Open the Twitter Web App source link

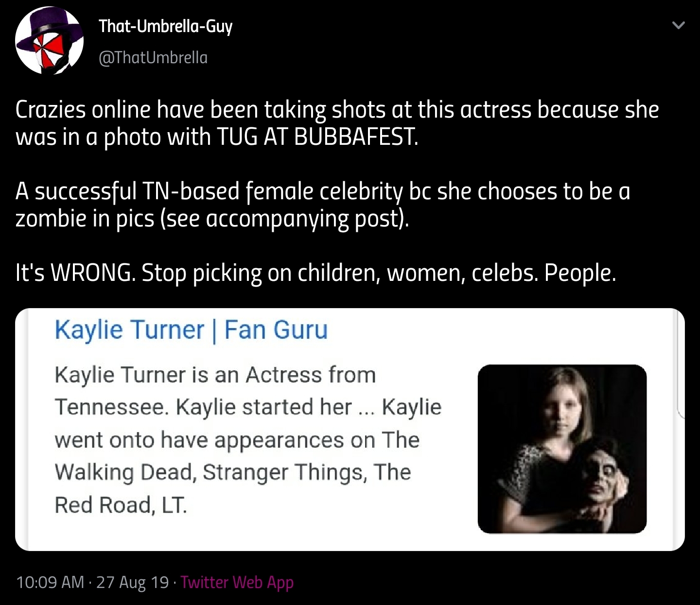(237, 582)
